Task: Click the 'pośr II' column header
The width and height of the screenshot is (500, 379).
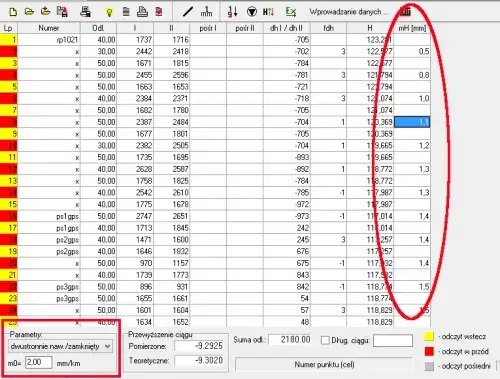Action: click(x=245, y=28)
